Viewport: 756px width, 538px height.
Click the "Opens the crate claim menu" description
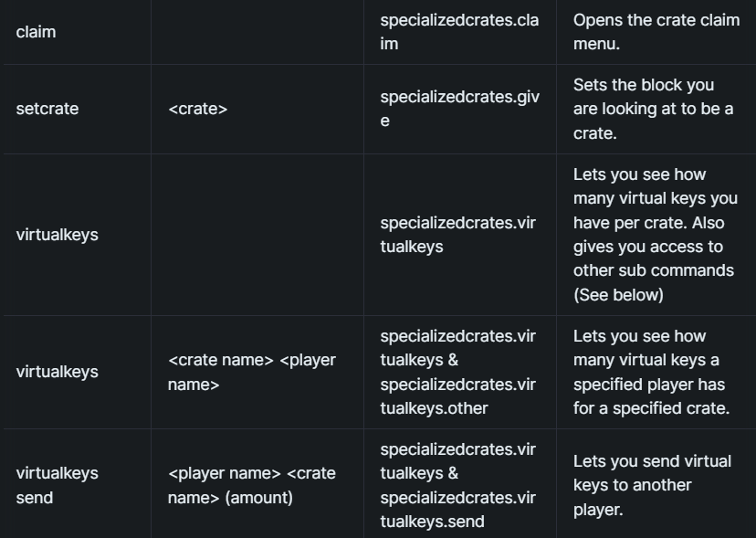[x=656, y=32]
